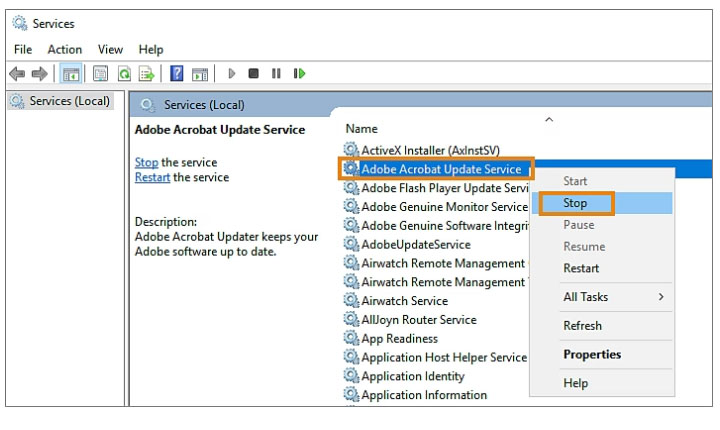
Task: Open the File menu
Action: click(23, 49)
